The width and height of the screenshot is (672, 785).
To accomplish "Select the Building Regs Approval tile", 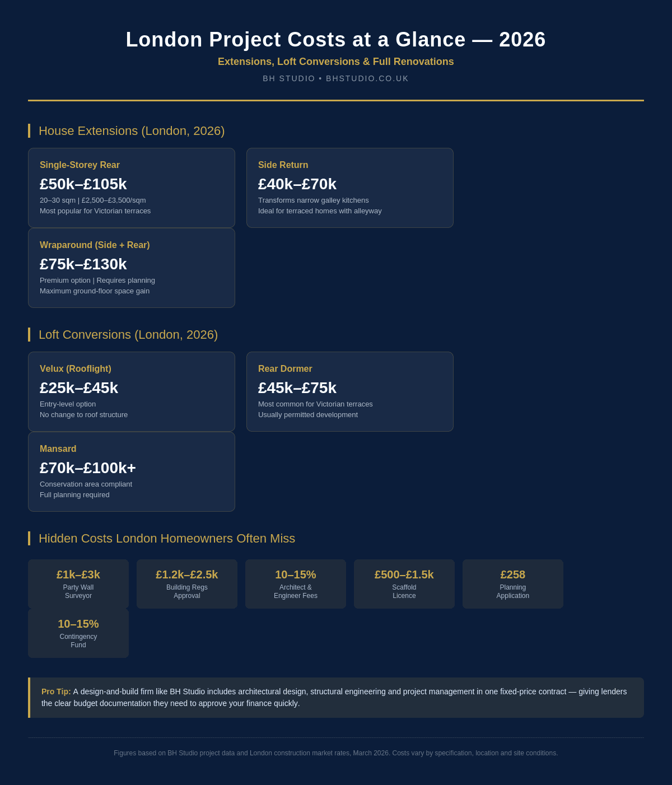I will [187, 584].
